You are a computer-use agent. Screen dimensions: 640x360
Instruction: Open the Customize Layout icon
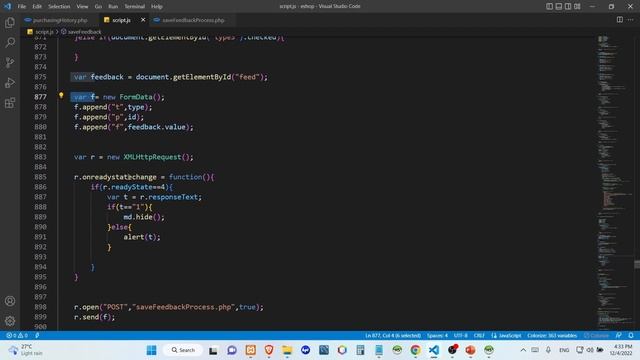pyautogui.click(x=577, y=6)
